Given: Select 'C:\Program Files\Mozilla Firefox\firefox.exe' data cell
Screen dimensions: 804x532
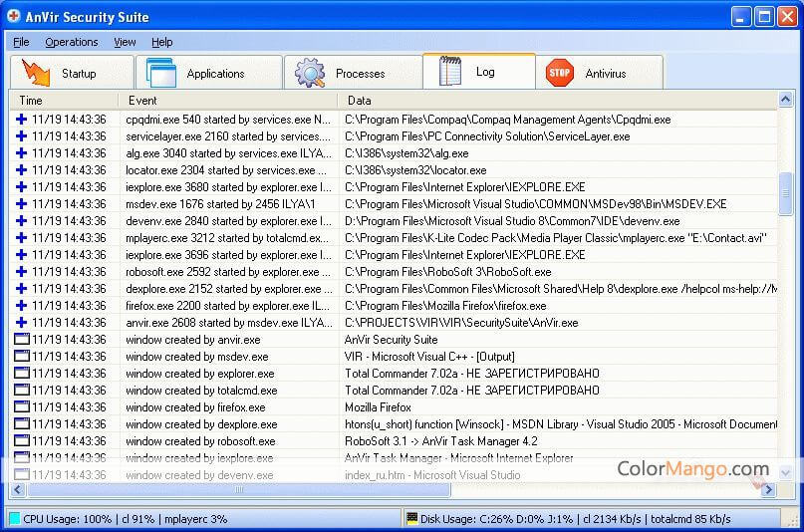Looking at the screenshot, I should tap(445, 306).
